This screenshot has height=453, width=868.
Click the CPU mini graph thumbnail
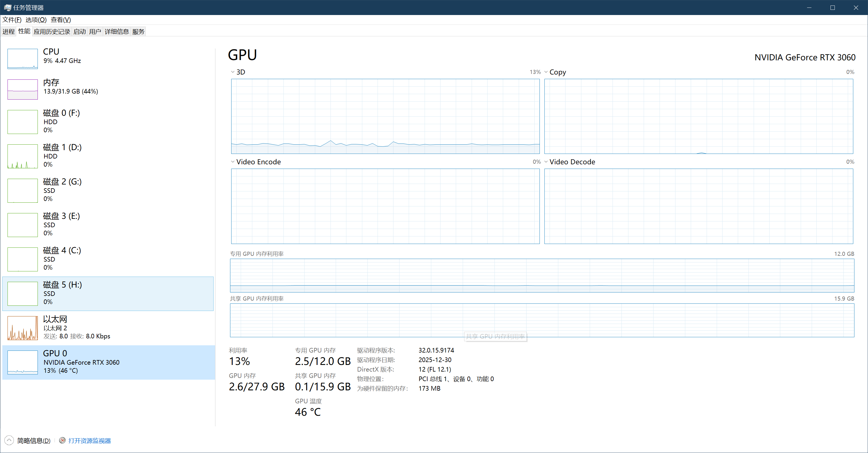tap(22, 59)
